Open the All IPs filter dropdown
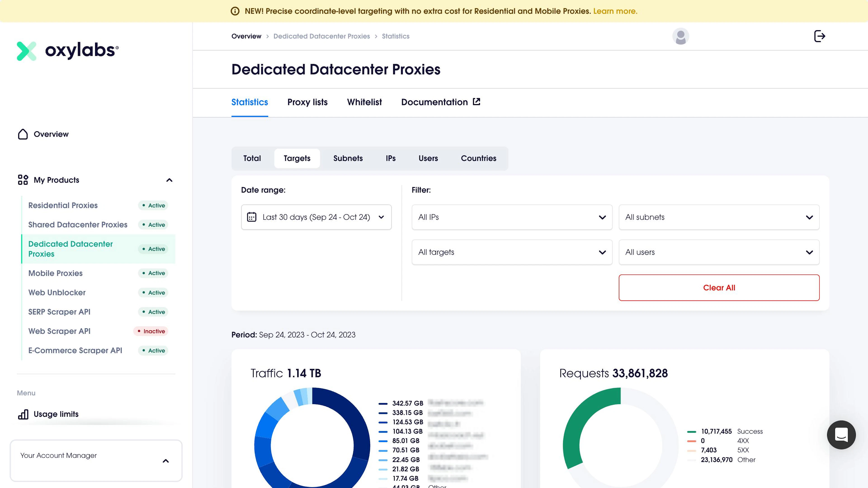The height and width of the screenshot is (488, 868). (512, 217)
